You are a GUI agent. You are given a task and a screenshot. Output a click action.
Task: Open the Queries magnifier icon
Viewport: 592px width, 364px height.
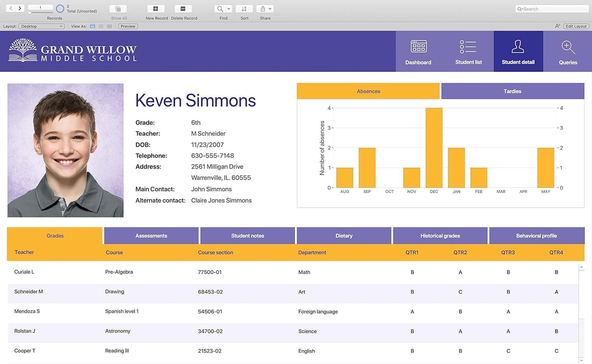point(568,47)
